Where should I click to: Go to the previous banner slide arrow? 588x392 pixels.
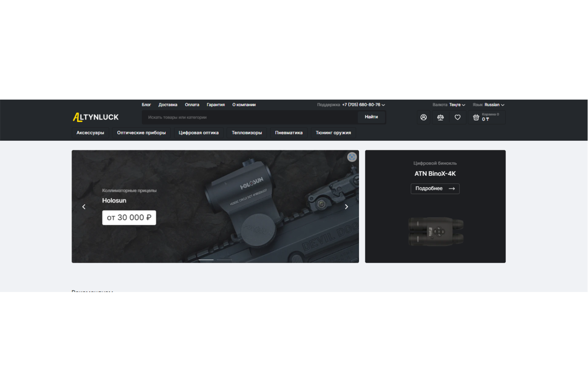tap(84, 207)
